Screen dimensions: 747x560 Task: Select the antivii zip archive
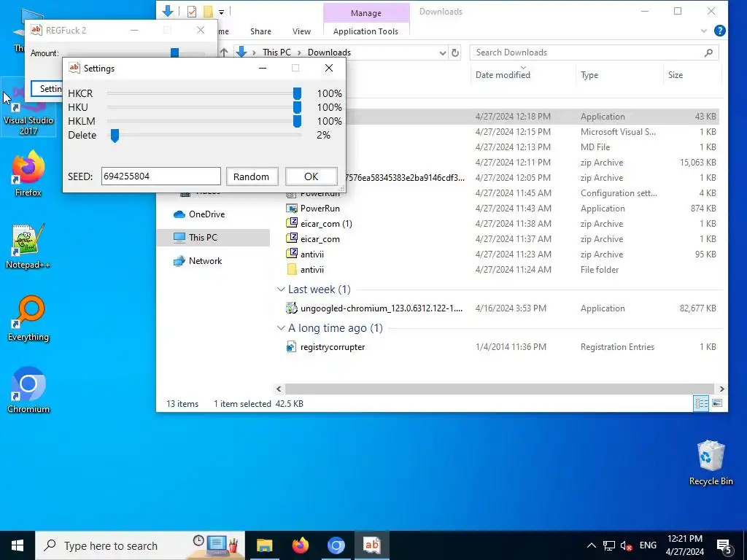click(x=311, y=254)
